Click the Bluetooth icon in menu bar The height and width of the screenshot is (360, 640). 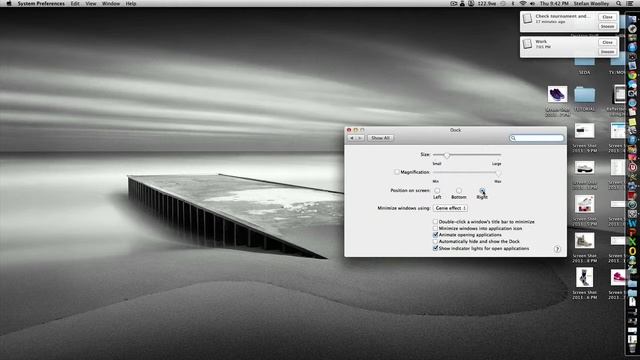(x=512, y=3)
